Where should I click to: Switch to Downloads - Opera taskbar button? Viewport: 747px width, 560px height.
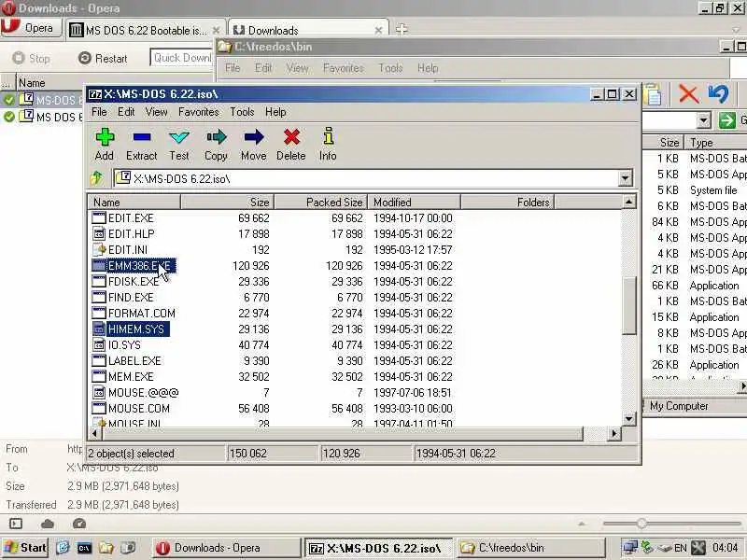(227, 548)
